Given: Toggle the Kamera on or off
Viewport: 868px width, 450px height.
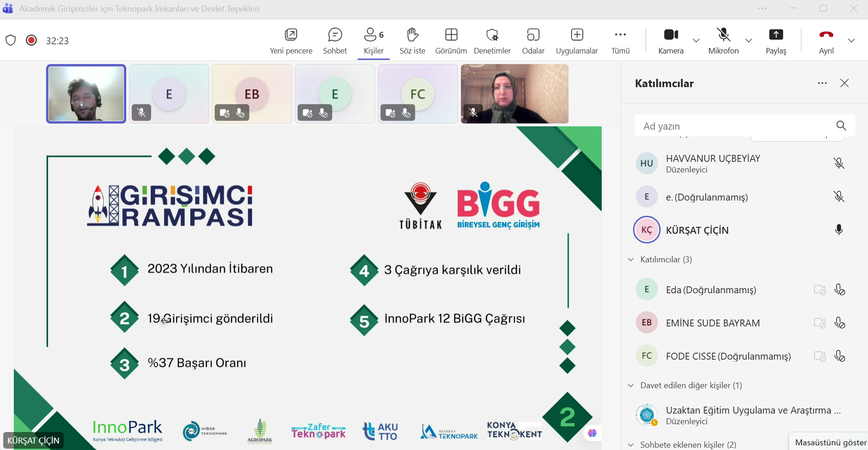Looking at the screenshot, I should point(671,41).
